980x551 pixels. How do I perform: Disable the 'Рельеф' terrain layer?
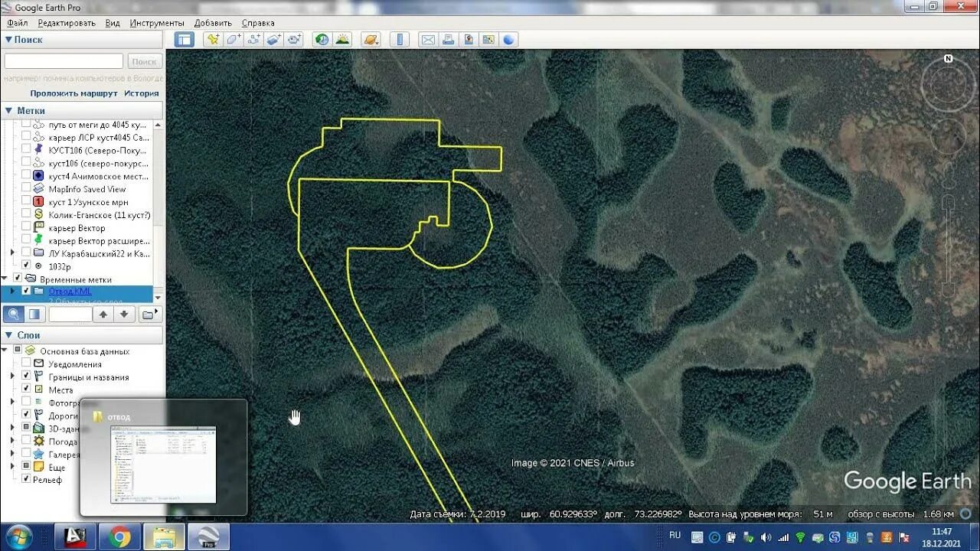click(x=26, y=479)
